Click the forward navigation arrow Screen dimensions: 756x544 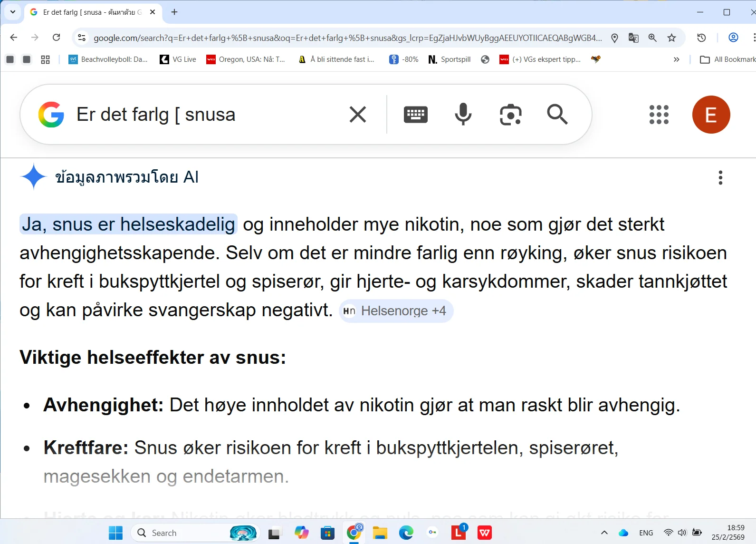35,38
